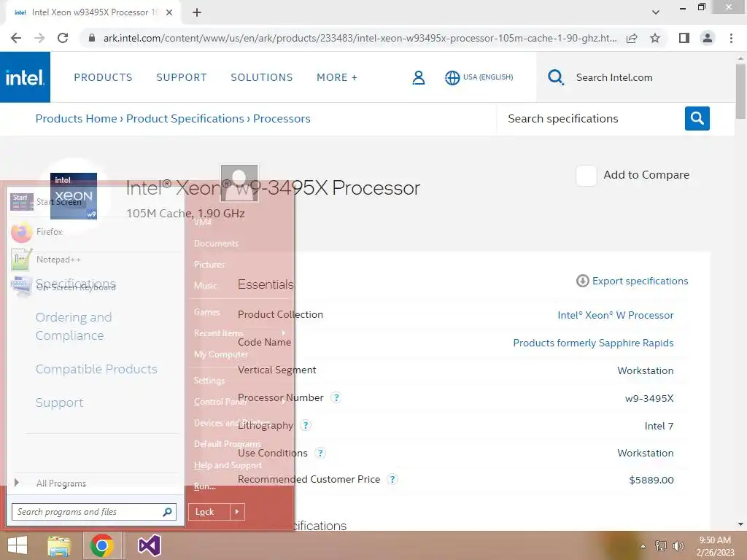This screenshot has height=560, width=747.
Task: Show help for Lithography
Action: 306,425
